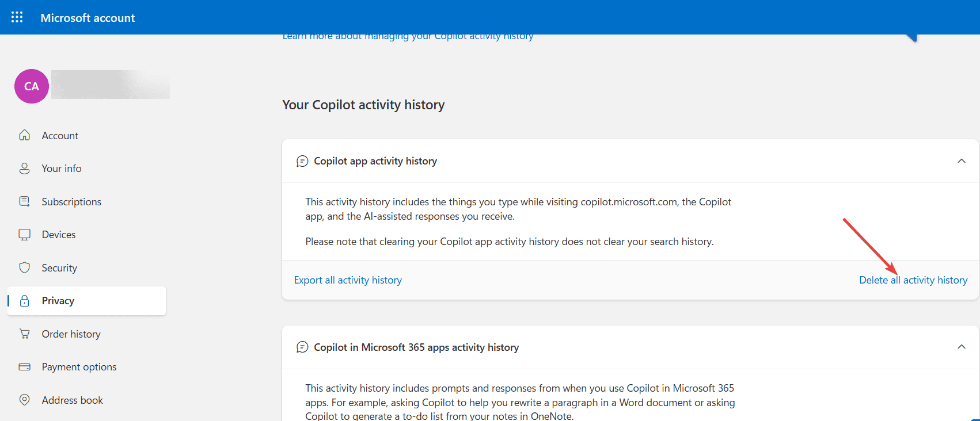Click Copilot in Microsoft 365 apps activity history heading

click(x=416, y=347)
